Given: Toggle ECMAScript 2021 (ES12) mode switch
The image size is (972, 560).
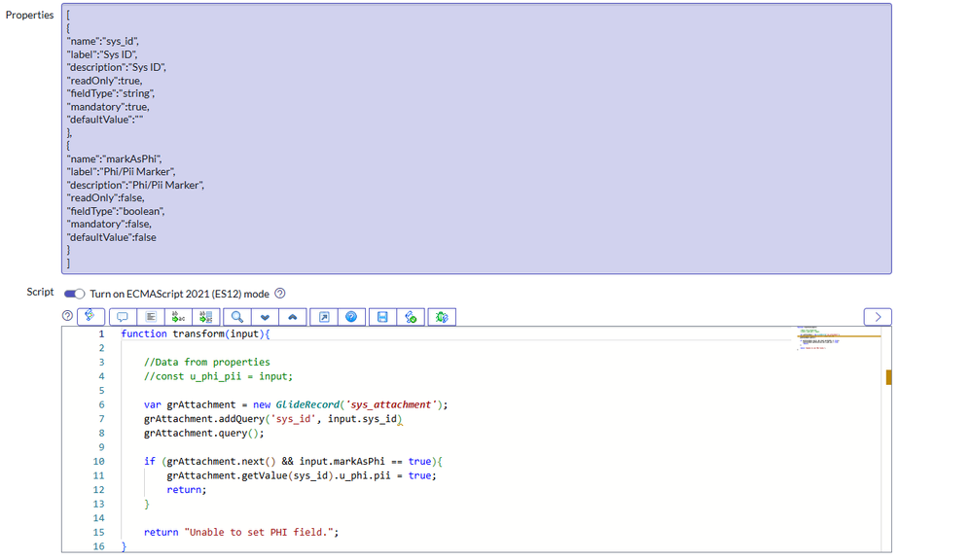Looking at the screenshot, I should pos(74,294).
